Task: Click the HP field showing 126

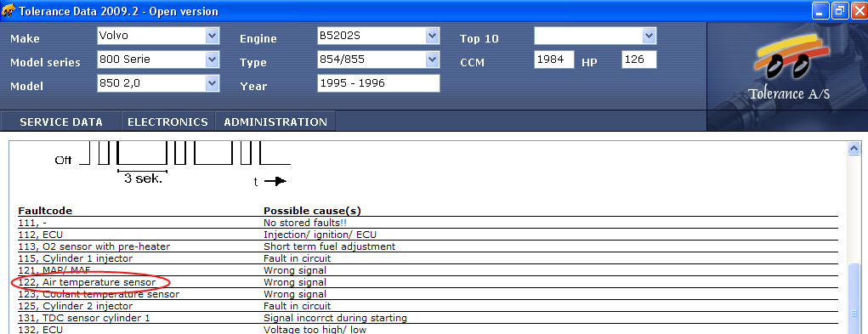Action: click(639, 59)
